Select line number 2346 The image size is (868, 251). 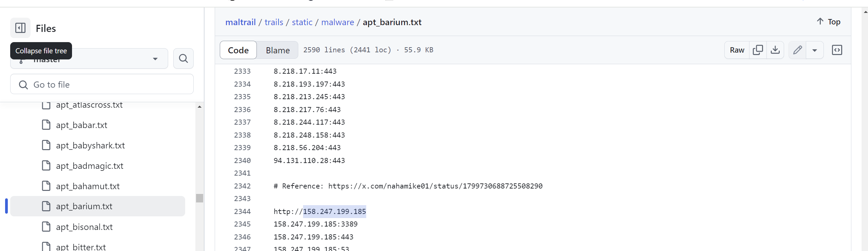coord(242,237)
